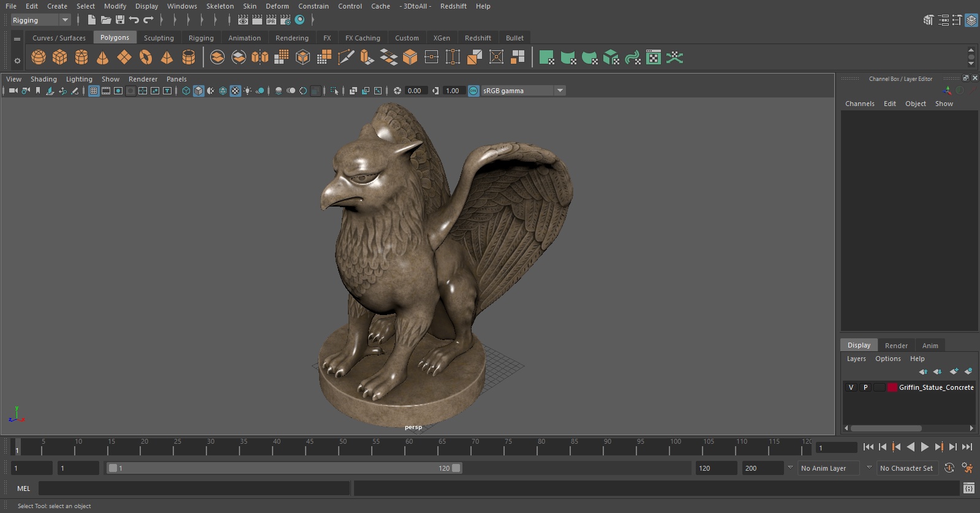Toggle use all lights icon
980x513 pixels.
[247, 91]
